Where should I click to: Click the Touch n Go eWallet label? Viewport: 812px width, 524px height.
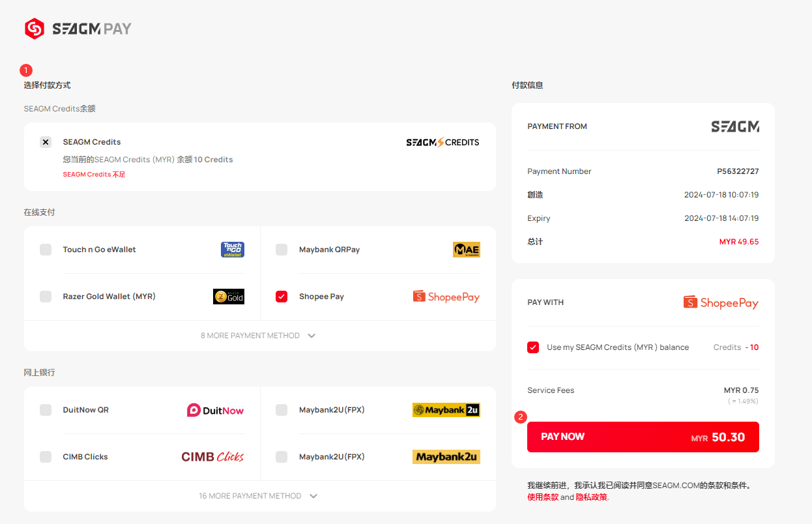click(100, 250)
